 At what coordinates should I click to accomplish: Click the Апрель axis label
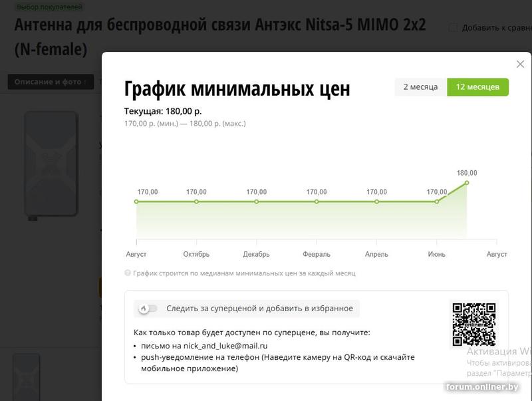pyautogui.click(x=376, y=254)
